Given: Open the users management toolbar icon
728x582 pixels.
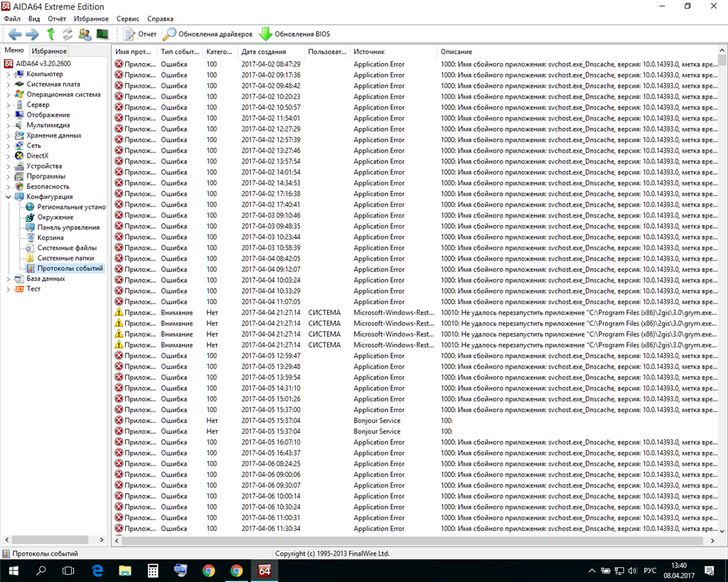Looking at the screenshot, I should 85,34.
